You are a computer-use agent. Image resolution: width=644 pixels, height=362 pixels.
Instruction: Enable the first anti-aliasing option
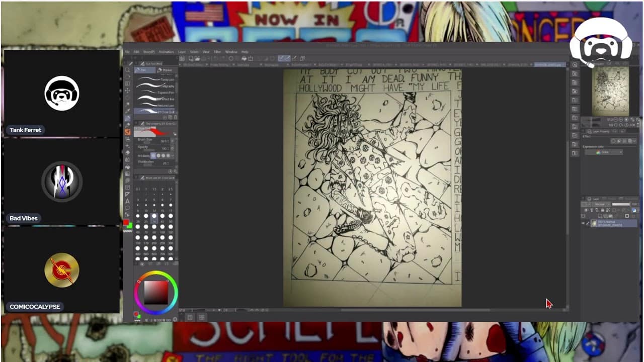pyautogui.click(x=153, y=156)
